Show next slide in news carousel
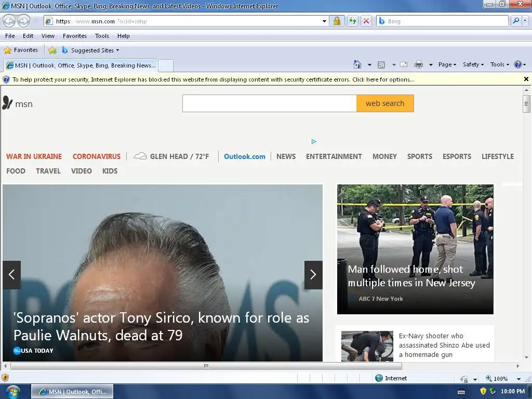 [313, 275]
